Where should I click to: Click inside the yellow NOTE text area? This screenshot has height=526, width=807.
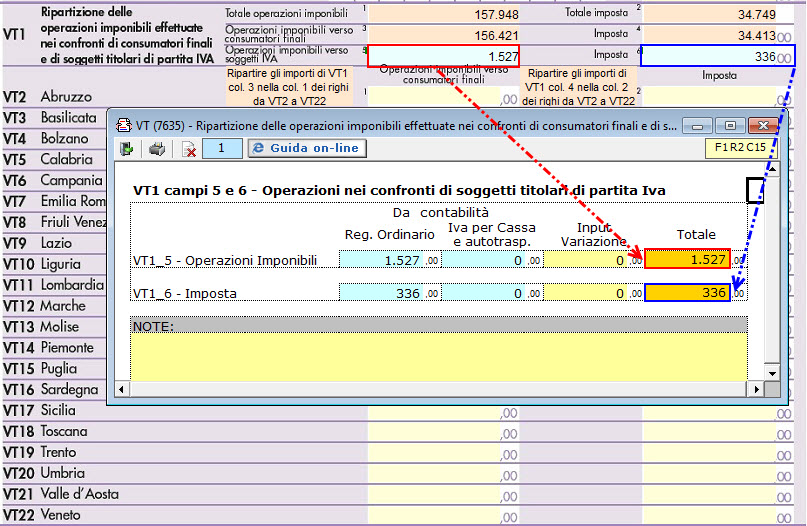pyautogui.click(x=438, y=357)
